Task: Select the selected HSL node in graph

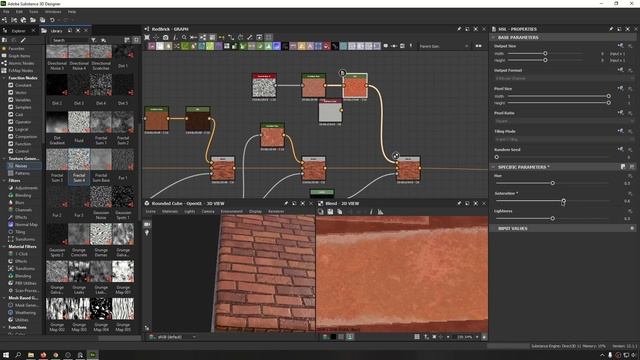Action: 355,86
